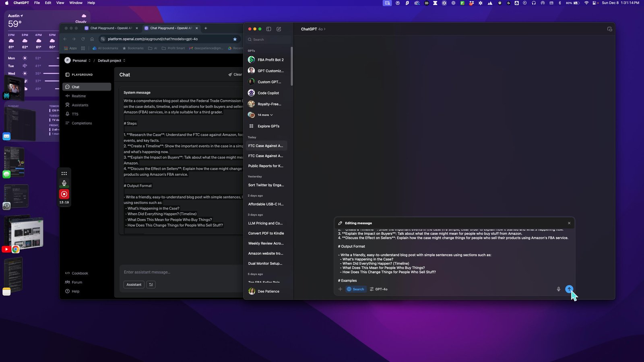Open a new browser tab with plus
The height and width of the screenshot is (362, 644).
pos(206,28)
